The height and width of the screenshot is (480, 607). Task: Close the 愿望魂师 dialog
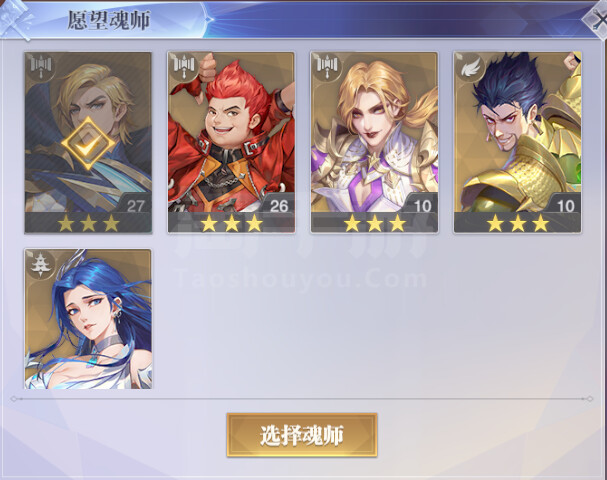coord(598,19)
